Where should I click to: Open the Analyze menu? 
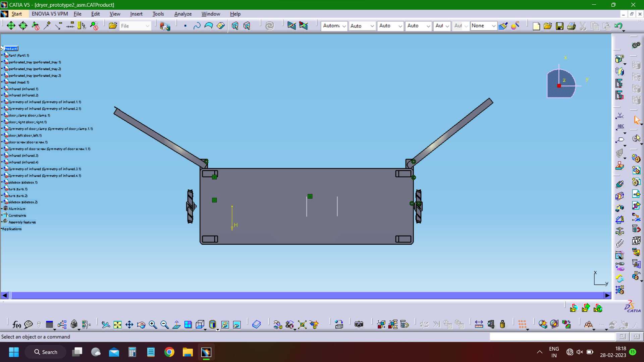(x=183, y=14)
